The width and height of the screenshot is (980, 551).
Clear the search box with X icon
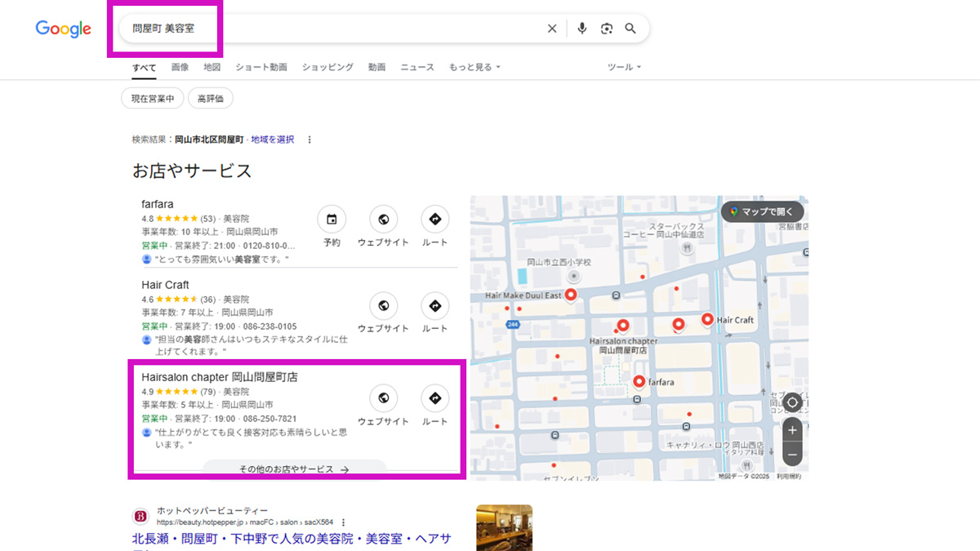(x=552, y=29)
